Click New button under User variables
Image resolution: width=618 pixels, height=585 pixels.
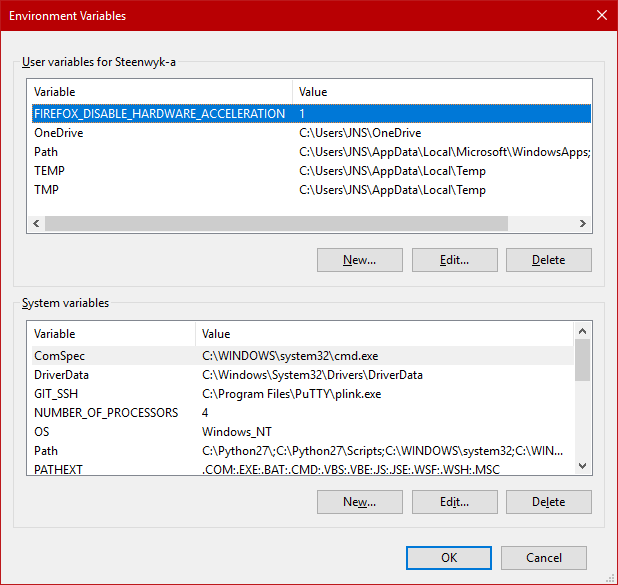[359, 260]
